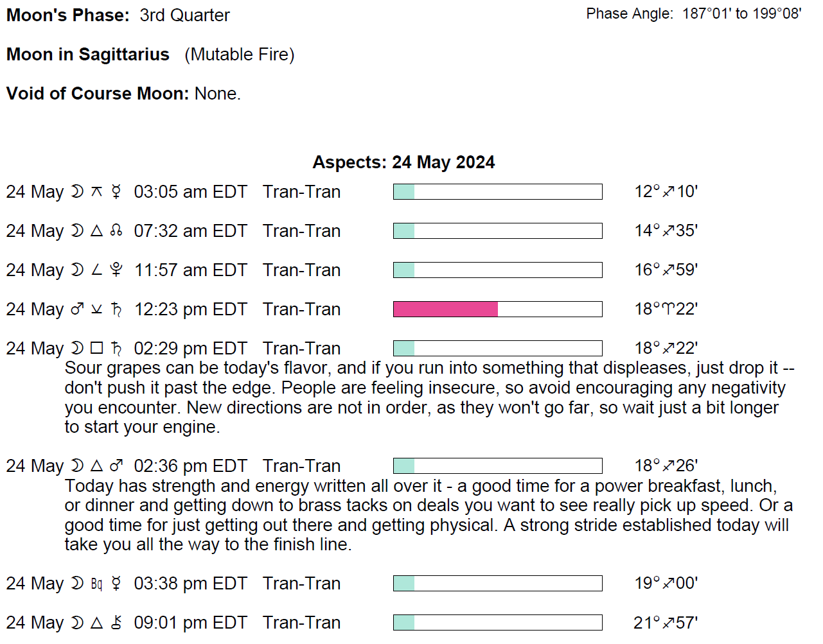Click the North Node glyph in the 07:32 am row
Image resolution: width=823 pixels, height=644 pixels.
pos(116,231)
